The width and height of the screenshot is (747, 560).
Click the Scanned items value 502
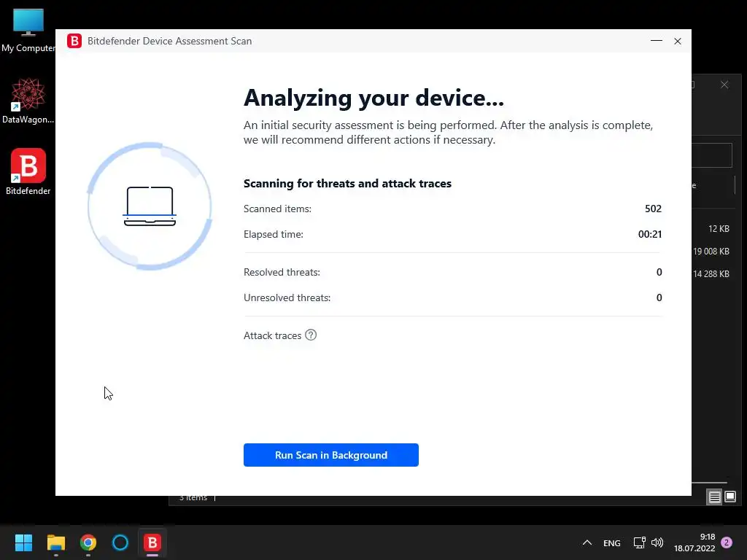coord(653,209)
